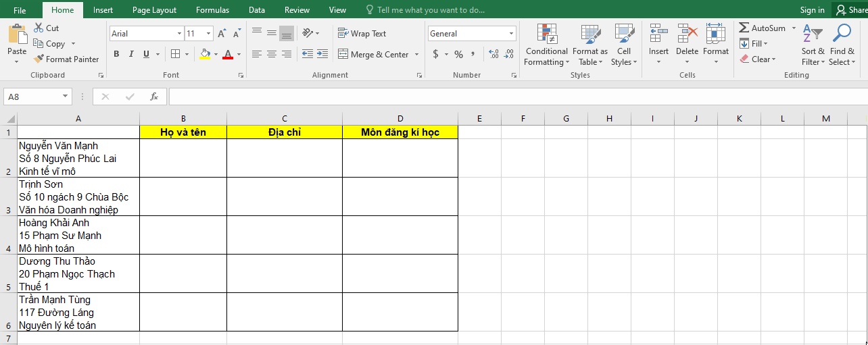
Task: Open the File tab
Action: (20, 10)
